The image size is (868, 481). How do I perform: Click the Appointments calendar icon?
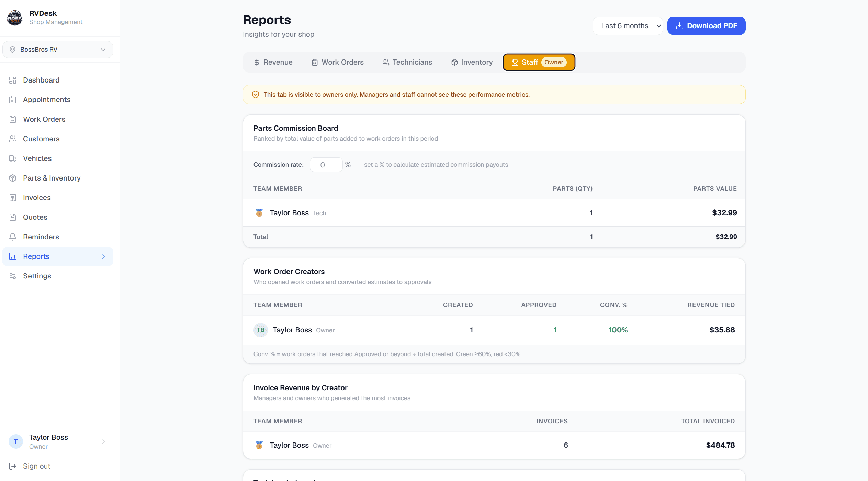tap(13, 100)
